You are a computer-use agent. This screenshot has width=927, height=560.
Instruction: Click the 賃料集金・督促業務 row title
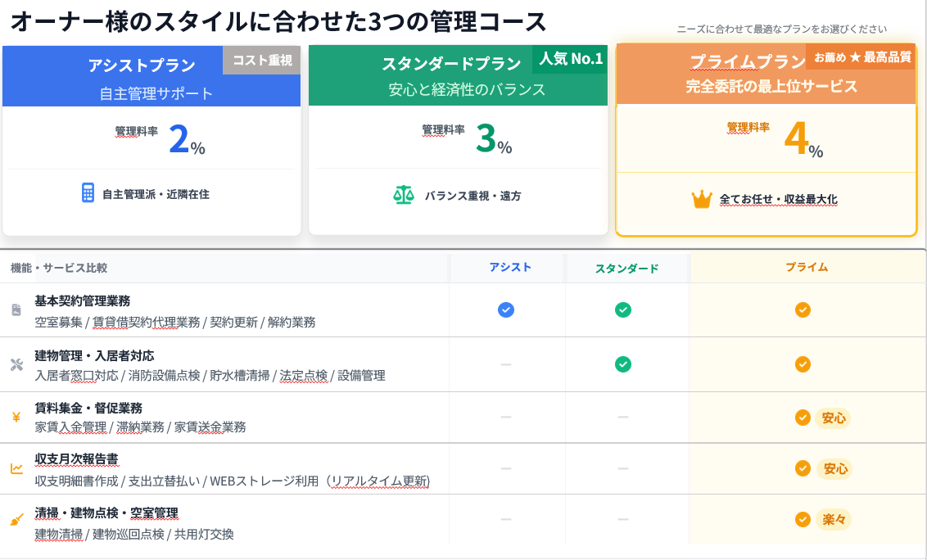coord(88,408)
